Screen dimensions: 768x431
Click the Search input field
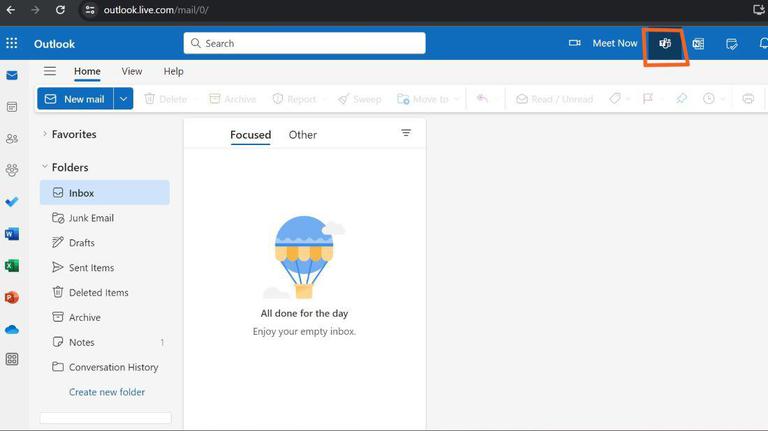305,43
